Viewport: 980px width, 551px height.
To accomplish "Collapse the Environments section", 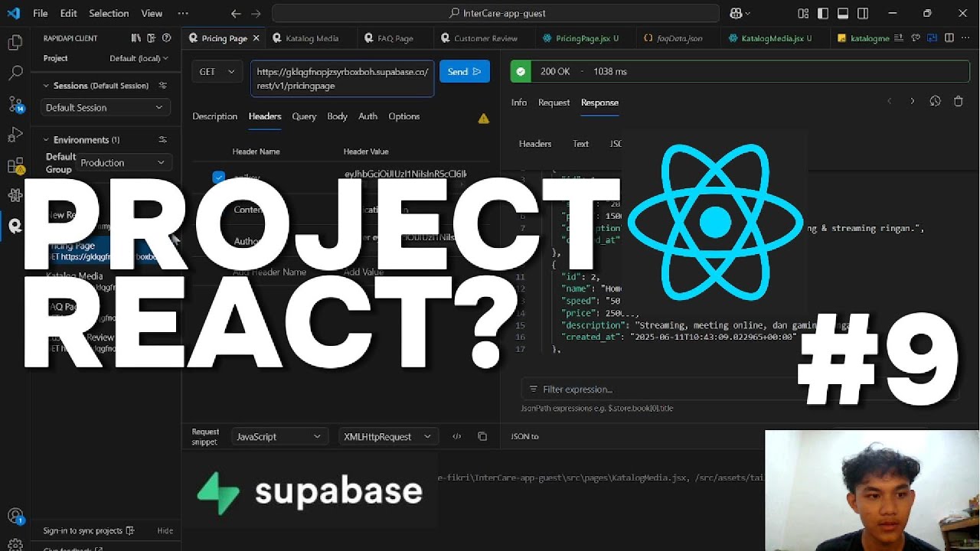I will [x=46, y=140].
